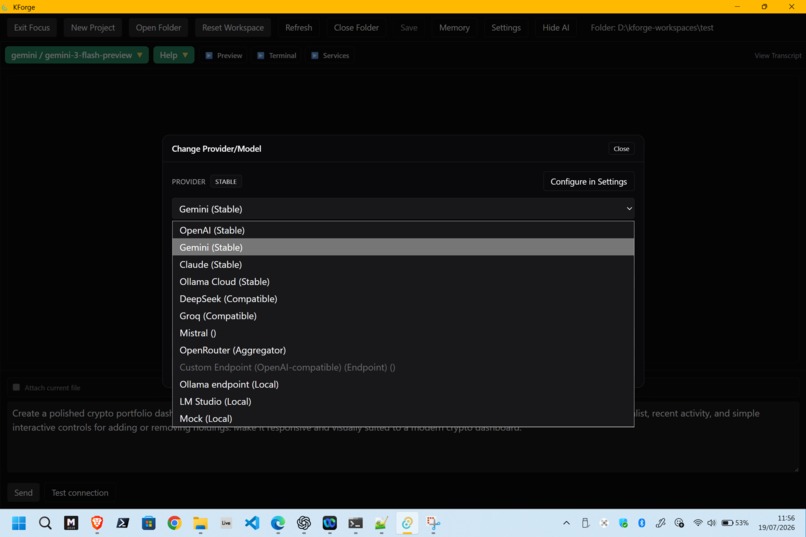Click the Send button
Screen dimensions: 806x537
pyautogui.click(x=23, y=492)
